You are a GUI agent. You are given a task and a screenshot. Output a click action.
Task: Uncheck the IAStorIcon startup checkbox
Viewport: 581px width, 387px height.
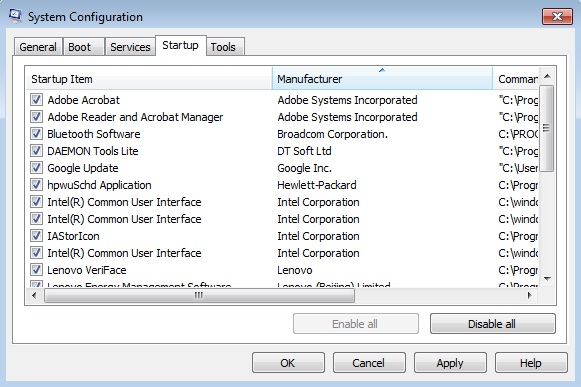[x=36, y=236]
